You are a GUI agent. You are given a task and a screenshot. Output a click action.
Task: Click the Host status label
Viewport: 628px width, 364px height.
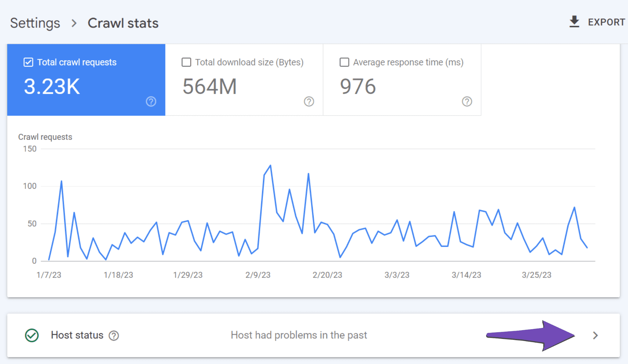(77, 335)
